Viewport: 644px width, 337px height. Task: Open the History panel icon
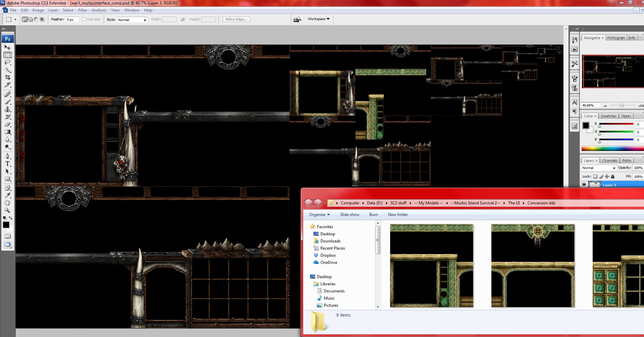pos(574,40)
